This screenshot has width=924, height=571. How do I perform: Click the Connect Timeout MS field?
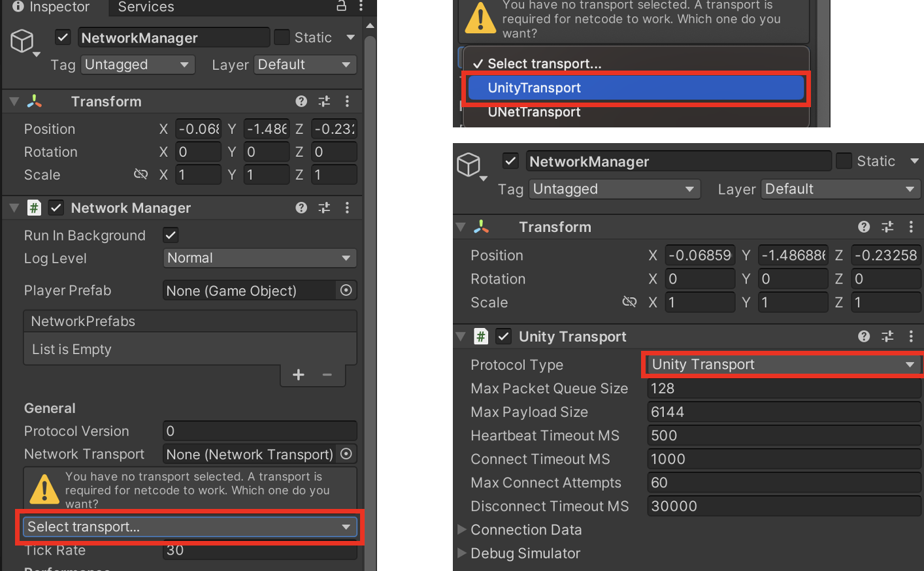(x=784, y=459)
